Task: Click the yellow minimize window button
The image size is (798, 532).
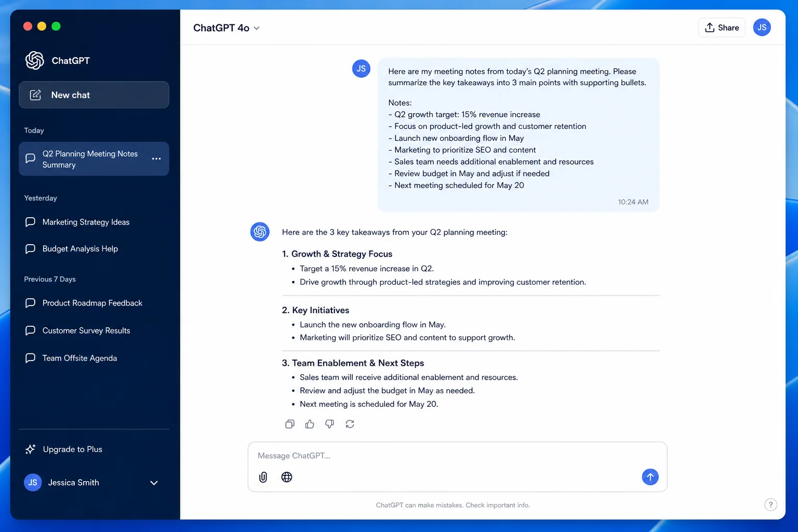Action: coord(42,26)
